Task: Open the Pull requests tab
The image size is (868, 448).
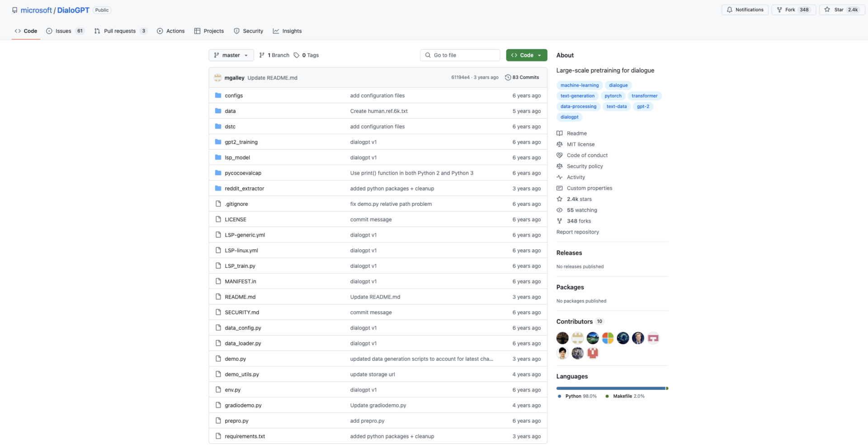Action: click(x=121, y=31)
